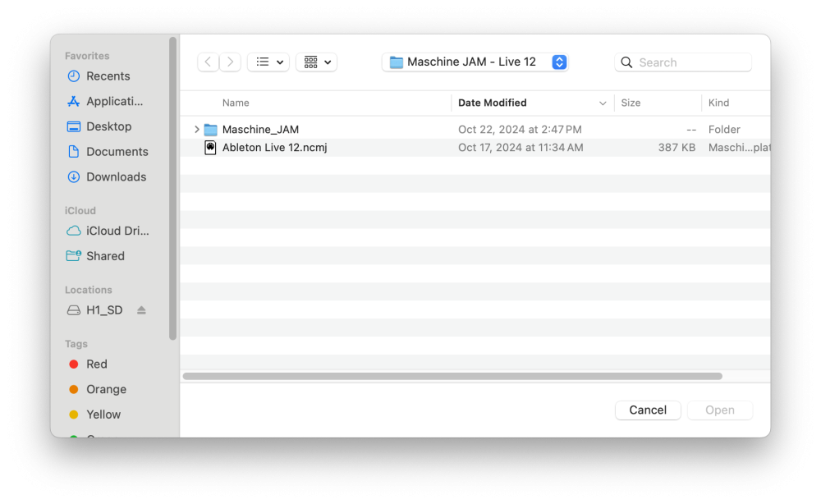
Task: Cancel the open dialog
Action: (648, 410)
